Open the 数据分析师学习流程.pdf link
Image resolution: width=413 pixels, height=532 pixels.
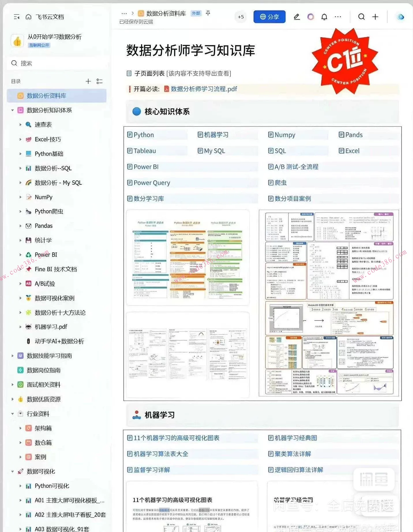[204, 89]
